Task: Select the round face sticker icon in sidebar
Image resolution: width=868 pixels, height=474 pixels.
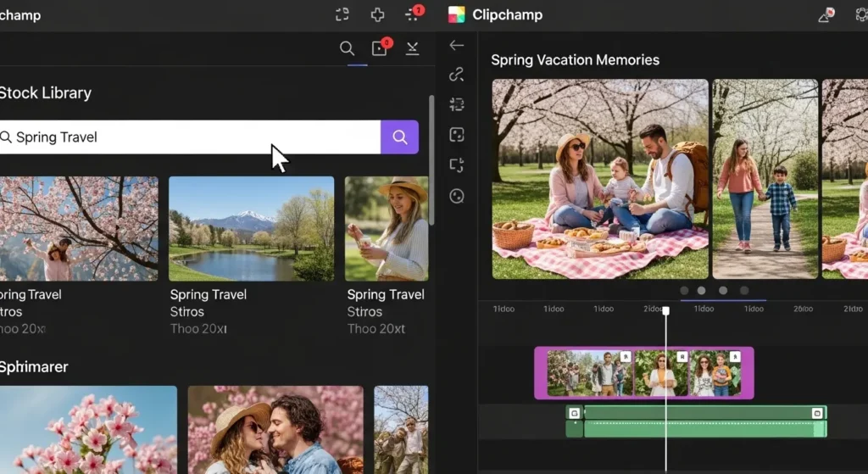Action: click(457, 196)
